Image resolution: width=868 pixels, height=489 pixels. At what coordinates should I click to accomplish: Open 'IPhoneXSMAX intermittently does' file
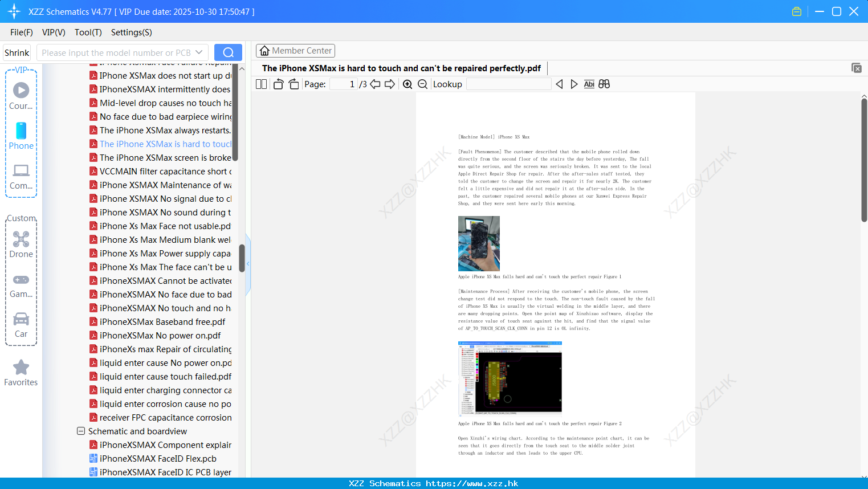(161, 89)
